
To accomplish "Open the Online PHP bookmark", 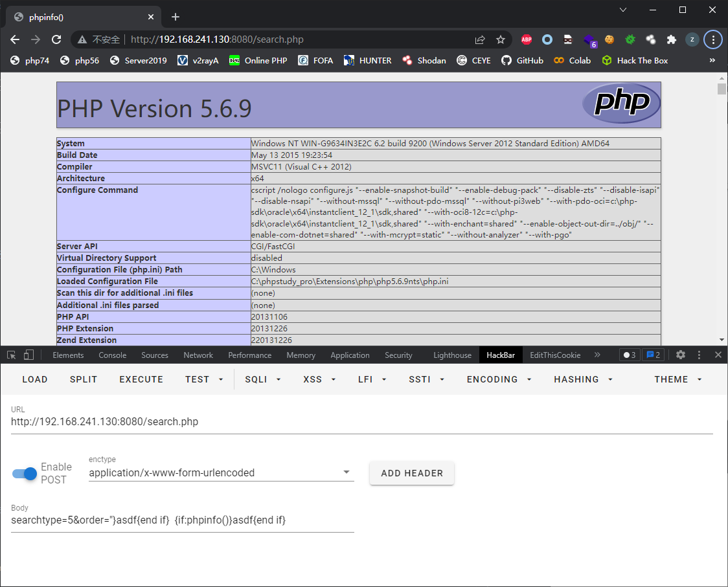I will coord(258,60).
